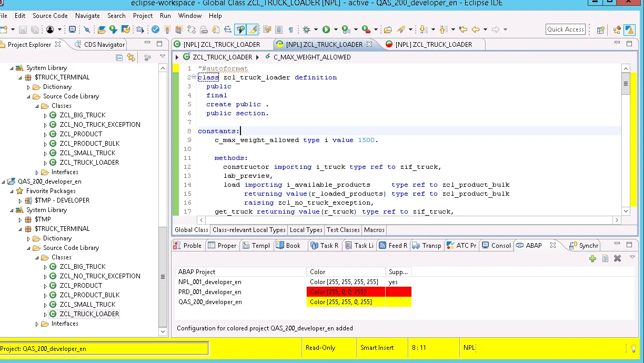
Task: Toggle Link with Editor in Project Explorer
Action: [131, 57]
